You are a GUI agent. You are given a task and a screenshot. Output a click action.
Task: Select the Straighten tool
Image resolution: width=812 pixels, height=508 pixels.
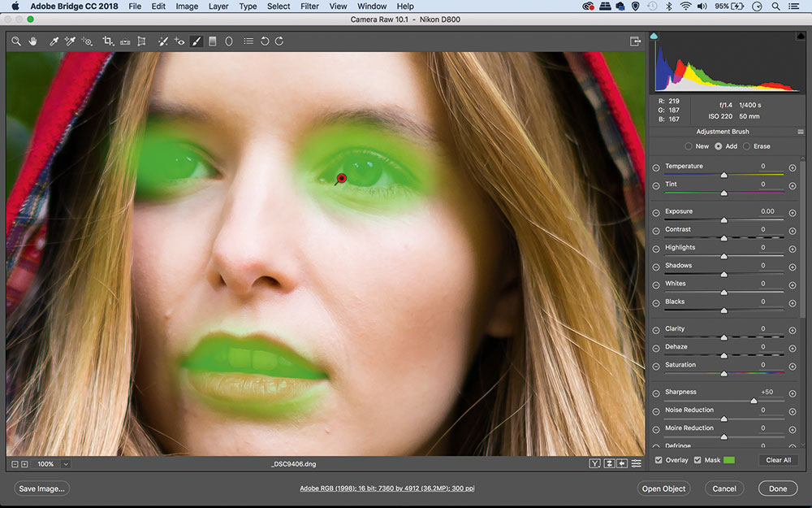[125, 41]
